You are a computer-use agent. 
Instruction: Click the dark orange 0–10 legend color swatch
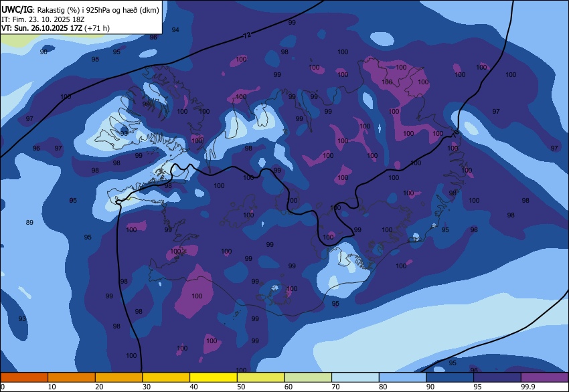(24, 377)
